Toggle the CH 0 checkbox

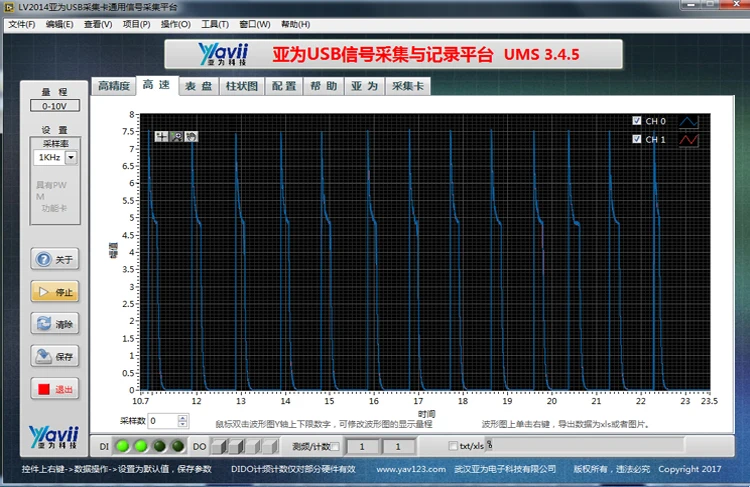pyautogui.click(x=637, y=121)
